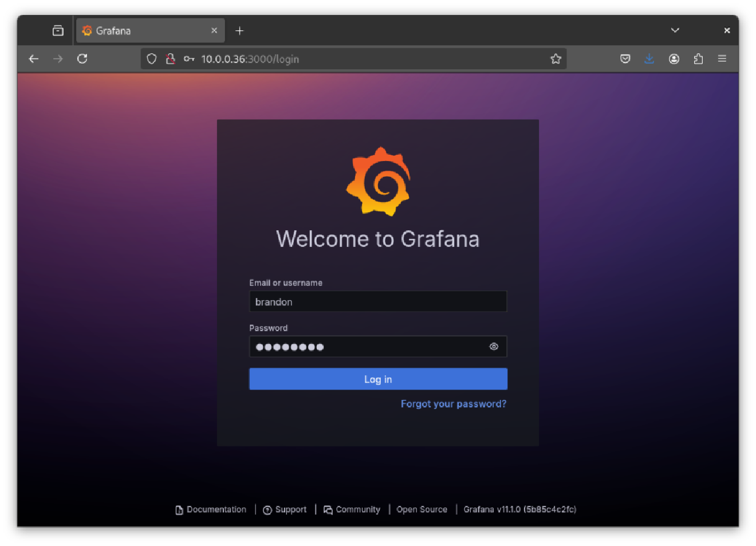Open the Firefox View tab pickup panel
The width and height of the screenshot is (756, 546).
(x=58, y=30)
